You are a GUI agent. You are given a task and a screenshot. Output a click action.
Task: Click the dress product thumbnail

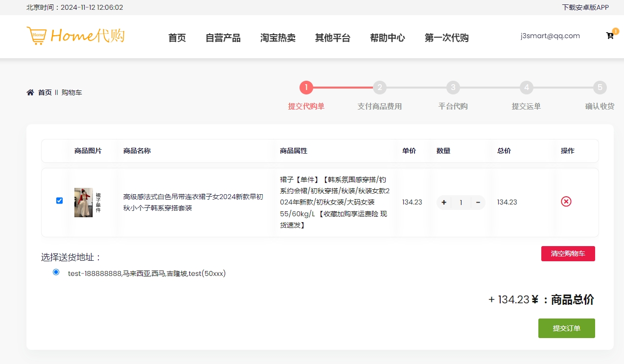pos(84,203)
